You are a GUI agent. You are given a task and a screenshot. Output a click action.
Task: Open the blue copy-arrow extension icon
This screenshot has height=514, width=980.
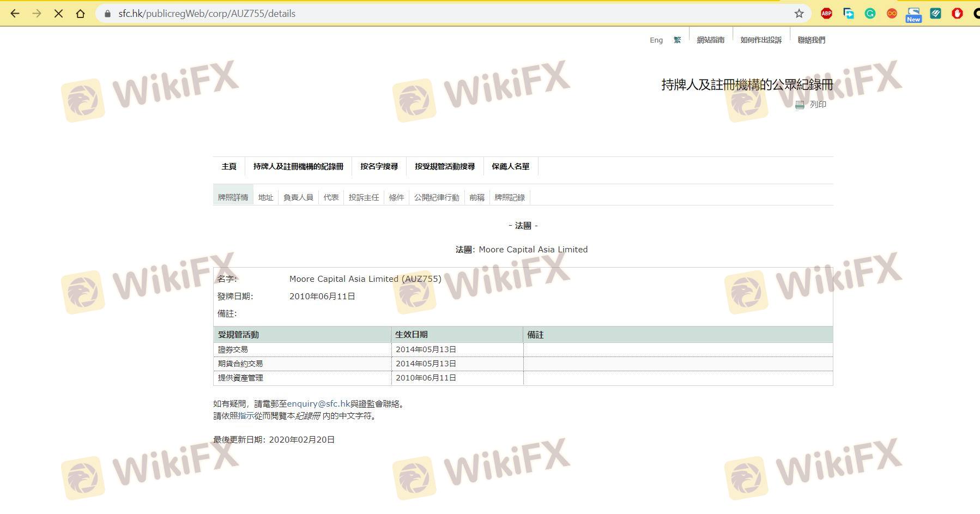click(x=848, y=14)
